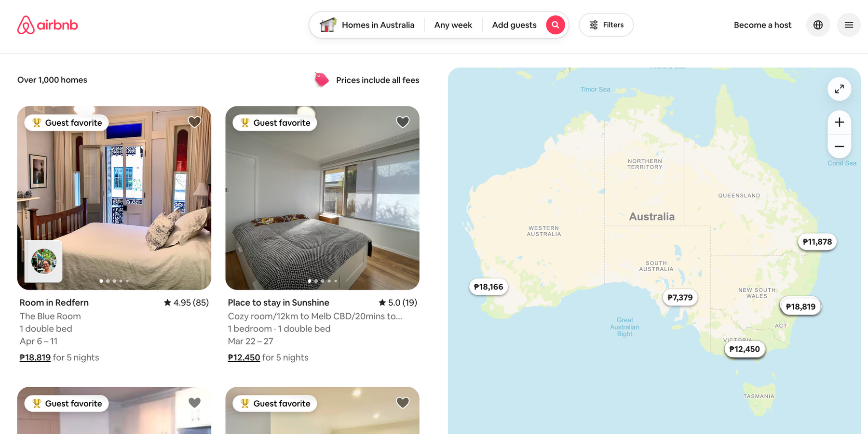Open Room in Redfern listing photo
The image size is (868, 434).
pyautogui.click(x=114, y=198)
